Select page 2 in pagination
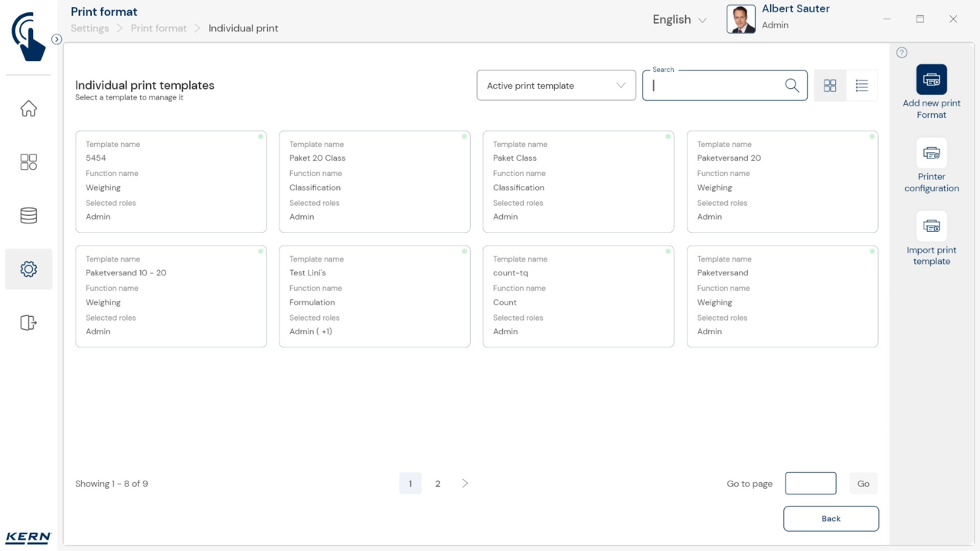The width and height of the screenshot is (980, 551). (x=438, y=484)
